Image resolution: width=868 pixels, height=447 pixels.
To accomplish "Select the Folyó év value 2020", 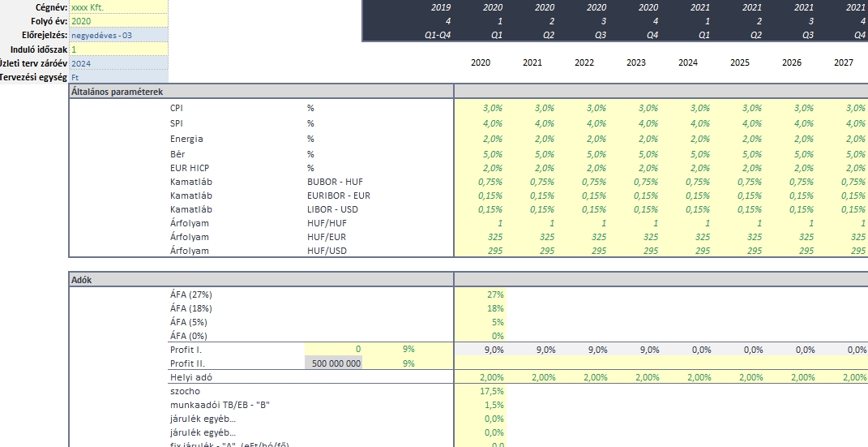I will pyautogui.click(x=118, y=21).
